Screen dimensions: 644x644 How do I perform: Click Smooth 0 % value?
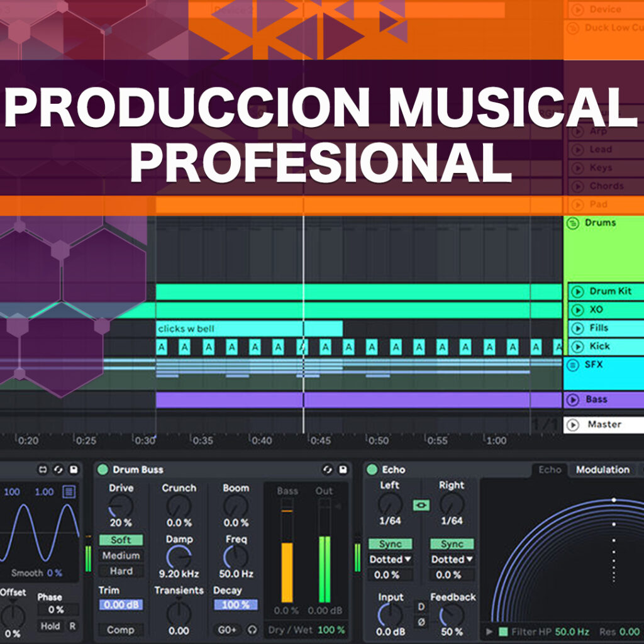54,573
